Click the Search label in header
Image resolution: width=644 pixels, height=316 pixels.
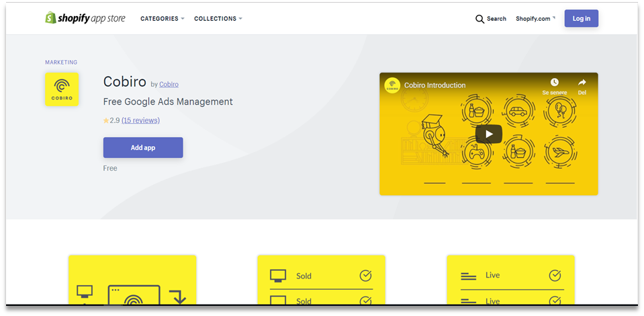[x=496, y=19]
